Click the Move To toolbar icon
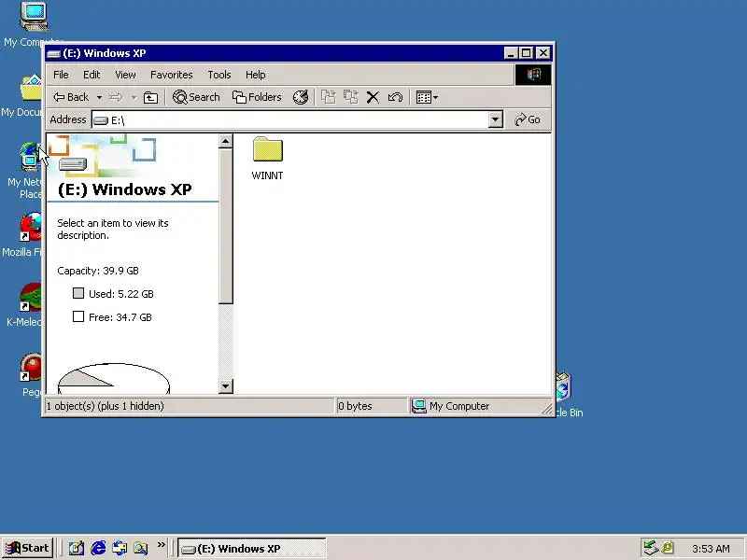This screenshot has width=747, height=560. pos(329,97)
